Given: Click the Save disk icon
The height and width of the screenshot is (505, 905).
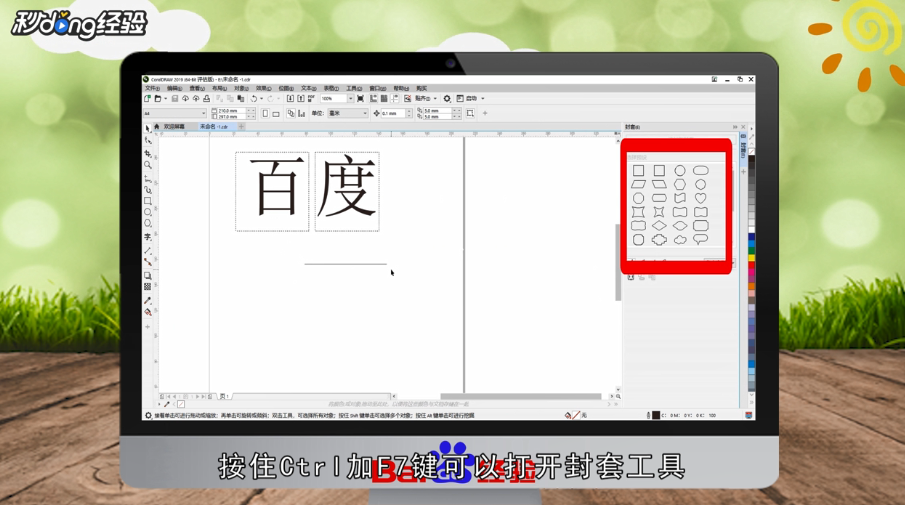Looking at the screenshot, I should click(x=175, y=99).
